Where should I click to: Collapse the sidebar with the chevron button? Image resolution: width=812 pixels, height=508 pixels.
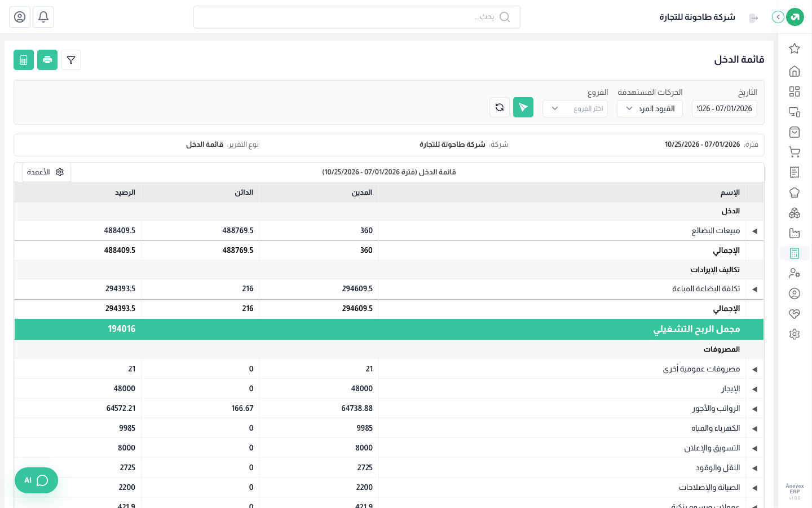778,17
